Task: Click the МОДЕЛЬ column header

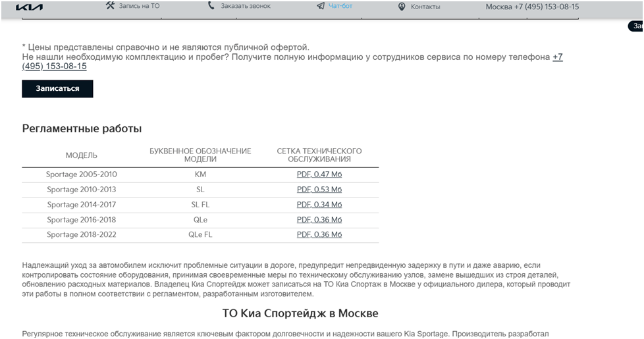Action: point(81,155)
